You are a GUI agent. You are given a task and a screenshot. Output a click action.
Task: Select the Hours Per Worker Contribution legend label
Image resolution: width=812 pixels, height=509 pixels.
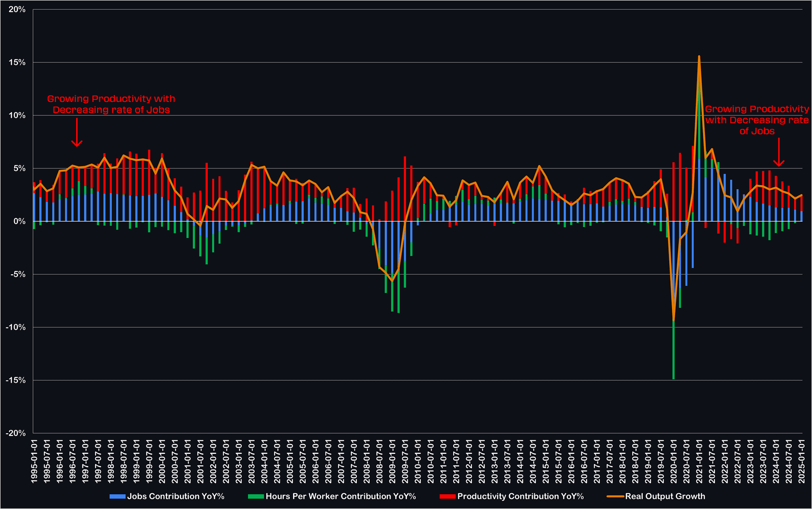pyautogui.click(x=341, y=496)
